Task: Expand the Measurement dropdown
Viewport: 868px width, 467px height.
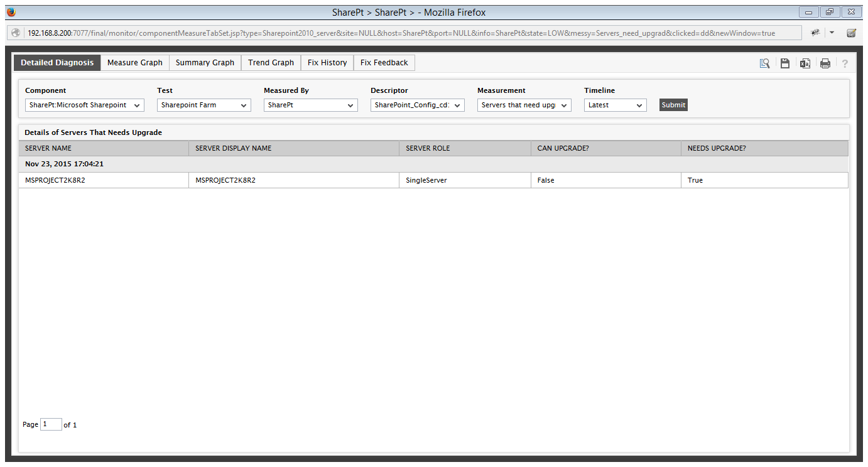Action: [x=524, y=105]
